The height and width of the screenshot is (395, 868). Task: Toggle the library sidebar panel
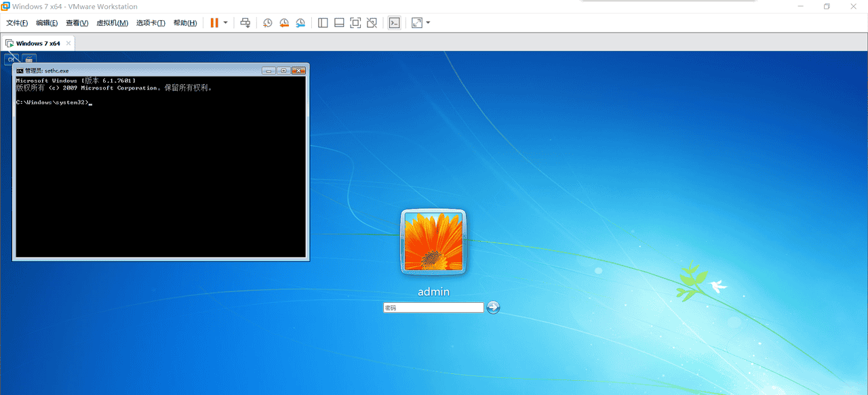pyautogui.click(x=323, y=22)
